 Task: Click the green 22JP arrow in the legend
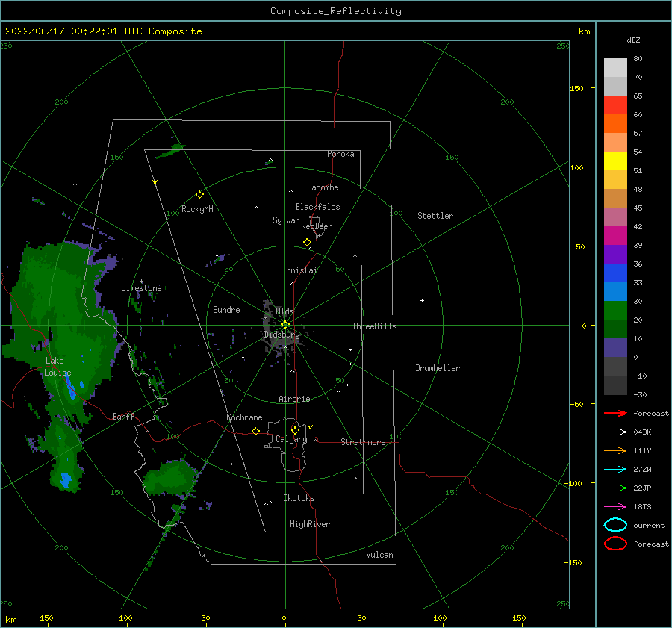(x=615, y=488)
